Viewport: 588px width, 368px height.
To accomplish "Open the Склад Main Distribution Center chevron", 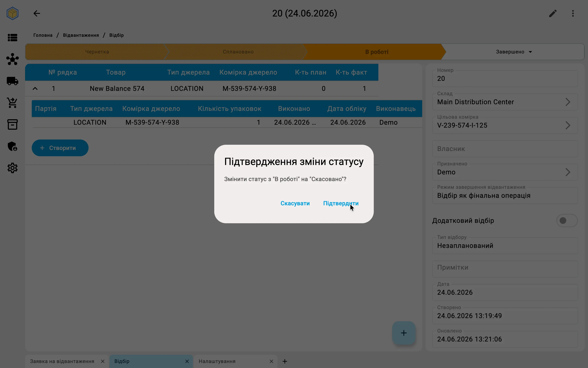I will point(568,102).
